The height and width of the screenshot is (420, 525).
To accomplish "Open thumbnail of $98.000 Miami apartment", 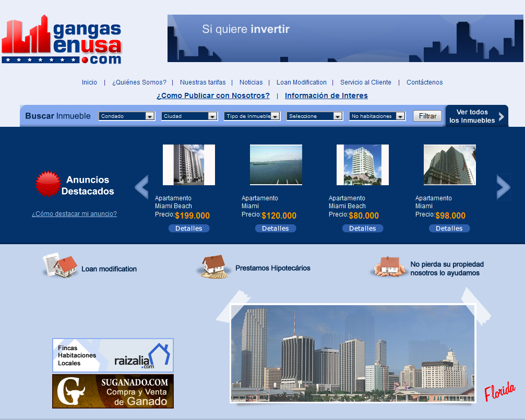I will pyautogui.click(x=450, y=165).
